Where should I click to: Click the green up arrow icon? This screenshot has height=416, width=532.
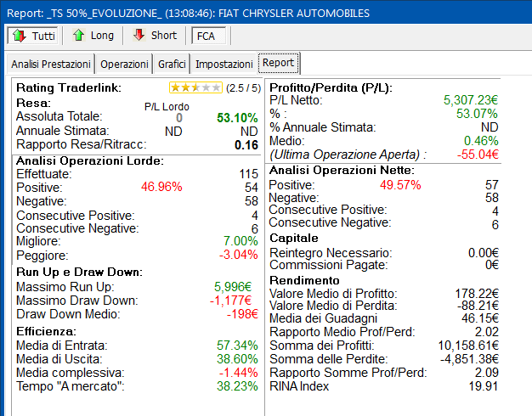[x=79, y=36]
